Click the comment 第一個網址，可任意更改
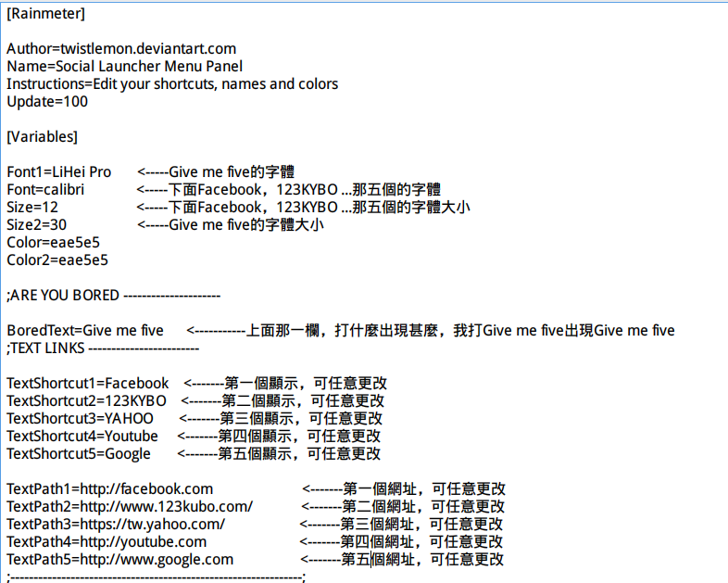 pos(404,489)
